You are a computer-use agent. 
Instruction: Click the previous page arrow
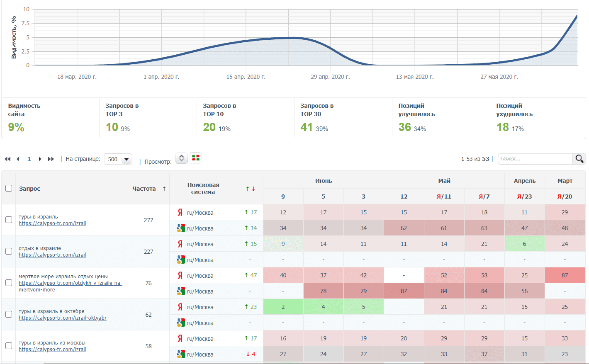tap(18, 159)
